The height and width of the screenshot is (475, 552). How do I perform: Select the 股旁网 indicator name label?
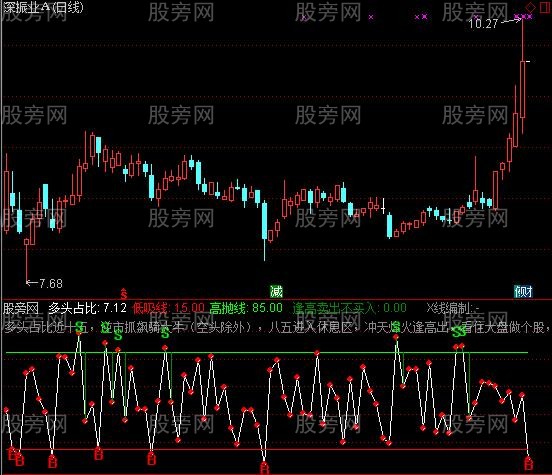click(x=21, y=308)
